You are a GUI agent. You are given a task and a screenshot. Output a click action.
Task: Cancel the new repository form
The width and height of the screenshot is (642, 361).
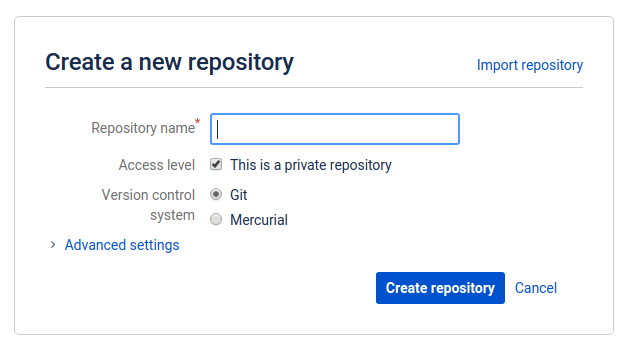[x=536, y=288]
